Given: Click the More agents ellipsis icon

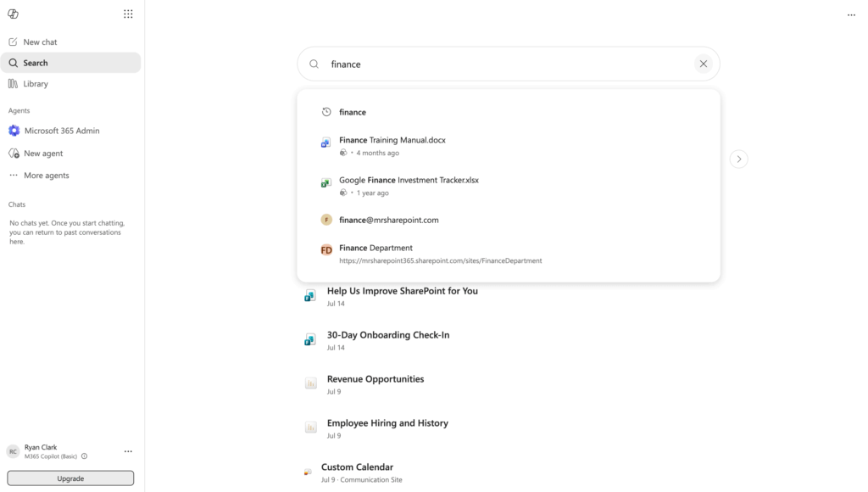Looking at the screenshot, I should tap(14, 175).
